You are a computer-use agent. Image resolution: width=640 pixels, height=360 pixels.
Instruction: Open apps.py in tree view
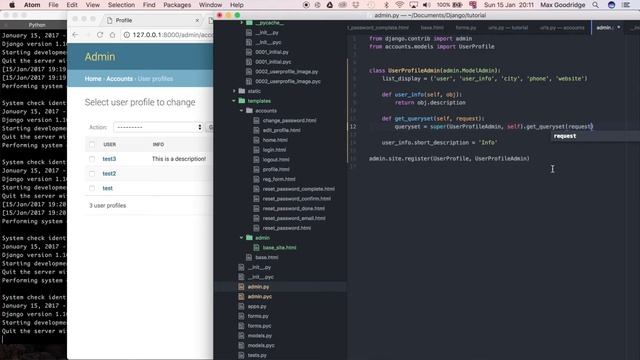pyautogui.click(x=257, y=306)
